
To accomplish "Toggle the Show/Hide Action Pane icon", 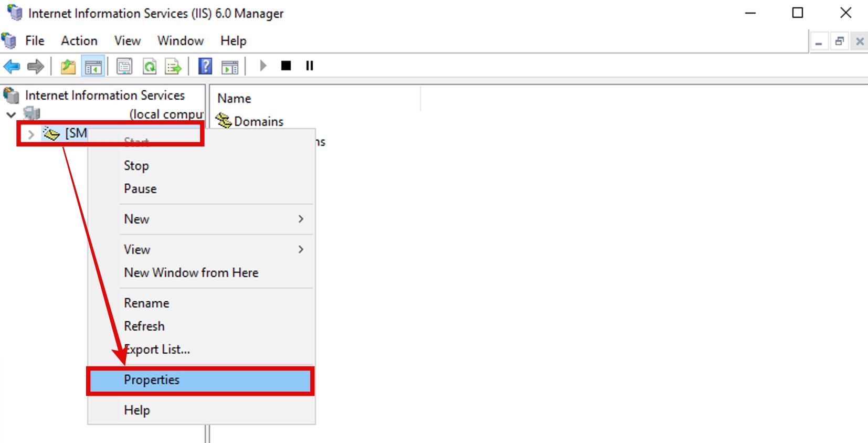I will tap(230, 66).
